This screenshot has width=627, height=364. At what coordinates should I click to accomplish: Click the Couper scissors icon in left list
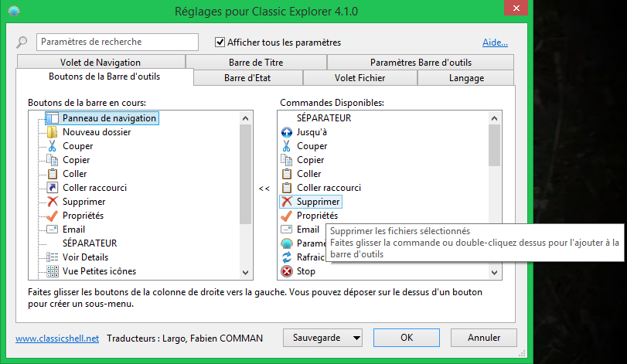[53, 146]
